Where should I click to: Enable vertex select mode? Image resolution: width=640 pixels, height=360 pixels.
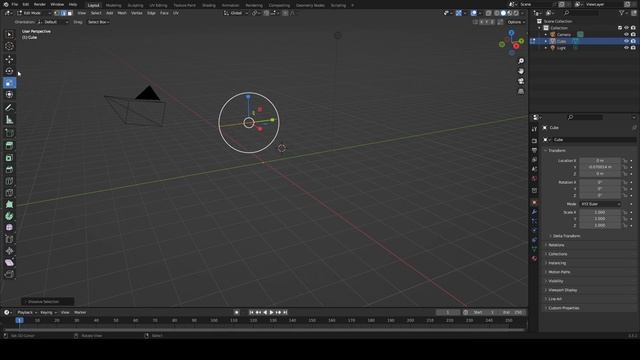57,13
